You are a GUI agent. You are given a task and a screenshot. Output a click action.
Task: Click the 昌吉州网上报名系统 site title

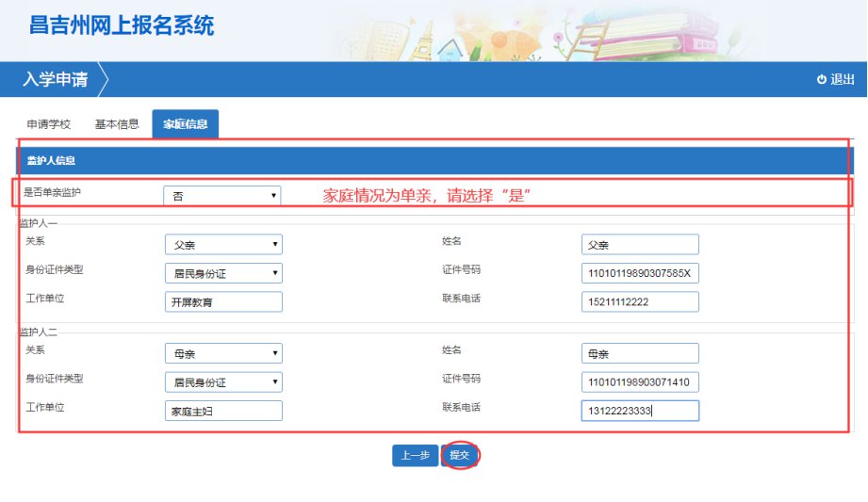click(122, 25)
